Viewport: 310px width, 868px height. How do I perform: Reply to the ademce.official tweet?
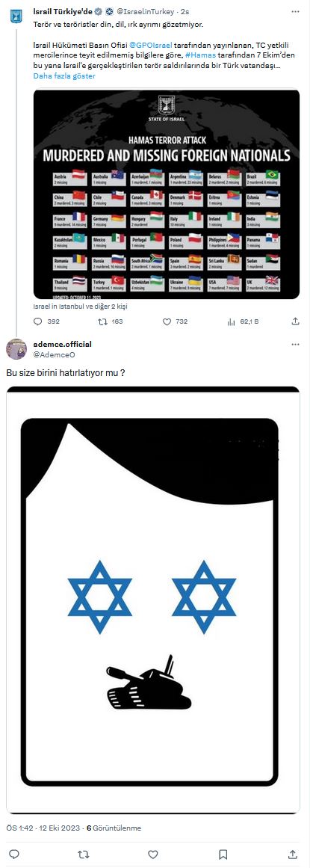pyautogui.click(x=15, y=854)
